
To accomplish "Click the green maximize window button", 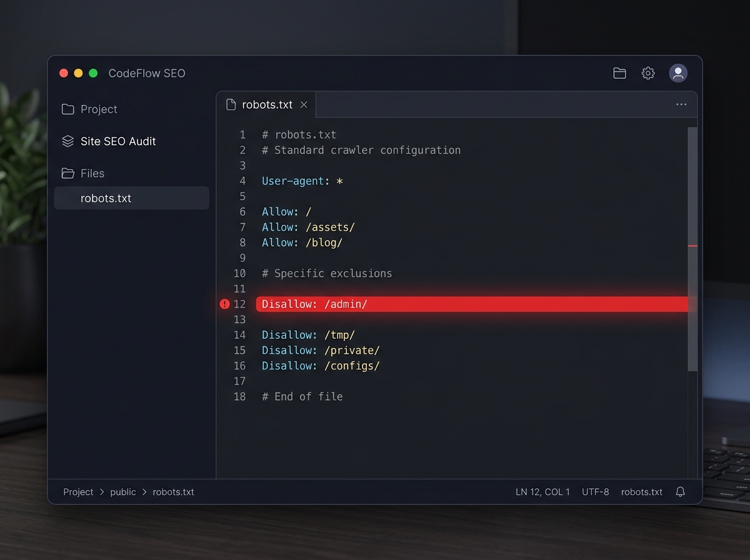I will pyautogui.click(x=93, y=73).
